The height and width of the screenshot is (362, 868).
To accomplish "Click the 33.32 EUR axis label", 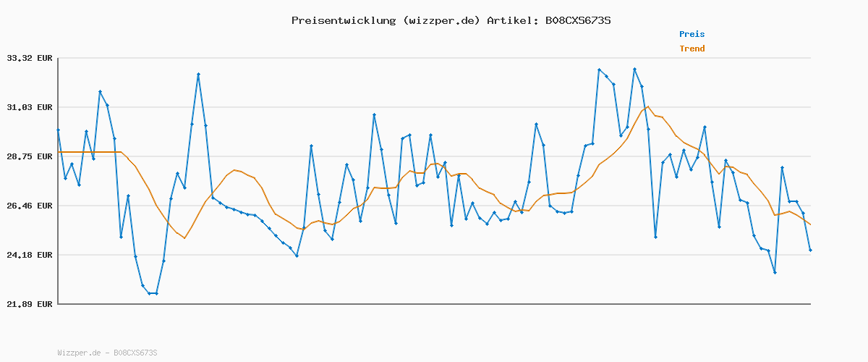I will (30, 58).
